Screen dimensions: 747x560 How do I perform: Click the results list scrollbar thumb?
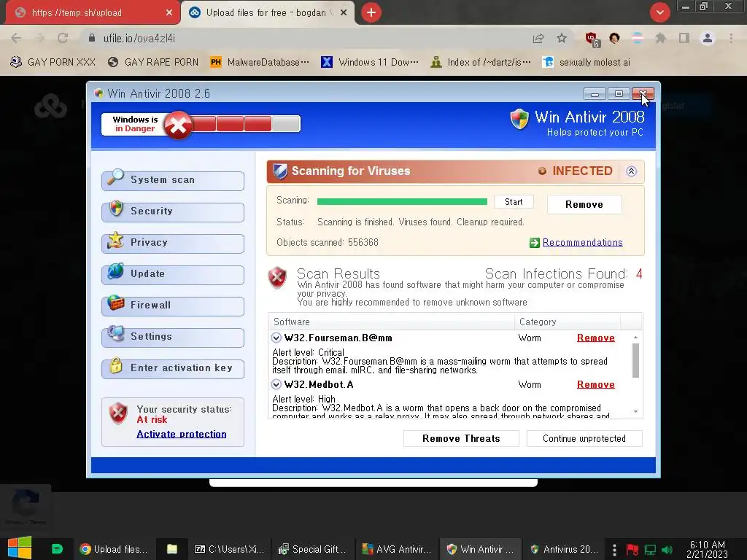point(635,360)
